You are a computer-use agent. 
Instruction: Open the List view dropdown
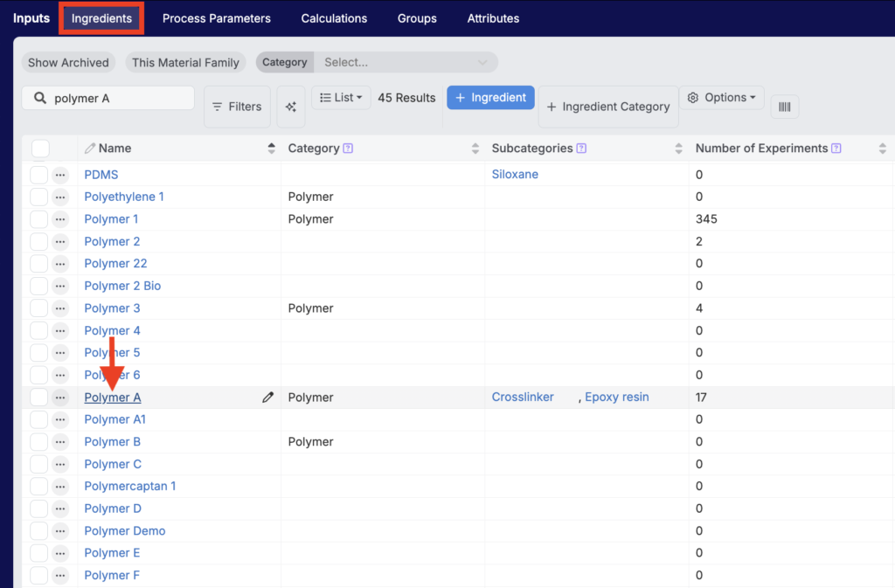click(341, 98)
